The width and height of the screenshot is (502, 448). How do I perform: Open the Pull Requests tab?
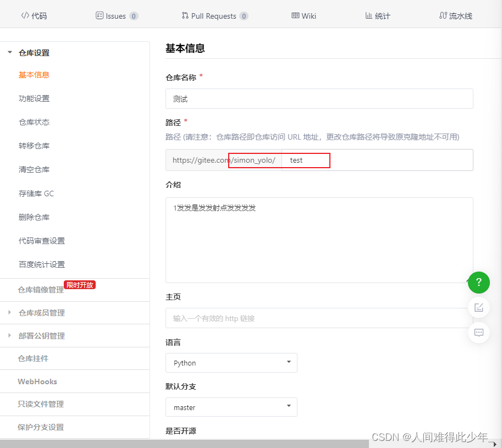(x=214, y=16)
